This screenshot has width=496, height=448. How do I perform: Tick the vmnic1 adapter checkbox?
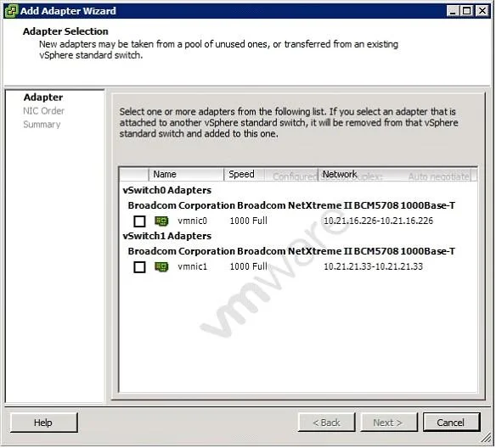tap(139, 267)
